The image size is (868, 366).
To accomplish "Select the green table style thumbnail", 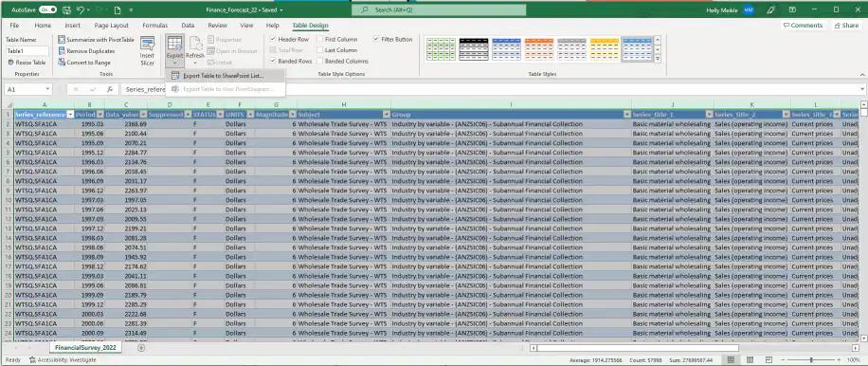I will (x=442, y=49).
